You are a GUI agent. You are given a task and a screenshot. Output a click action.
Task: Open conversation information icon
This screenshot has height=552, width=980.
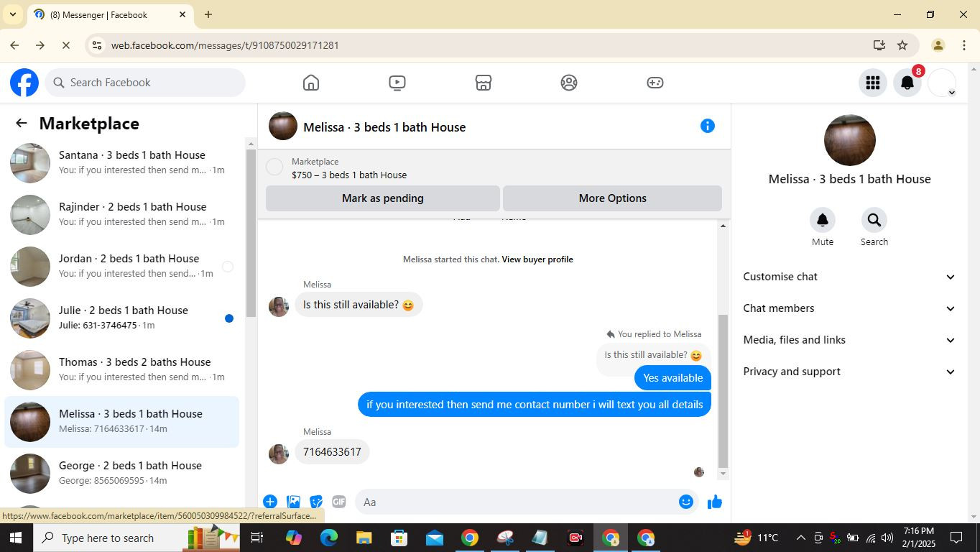[708, 126]
